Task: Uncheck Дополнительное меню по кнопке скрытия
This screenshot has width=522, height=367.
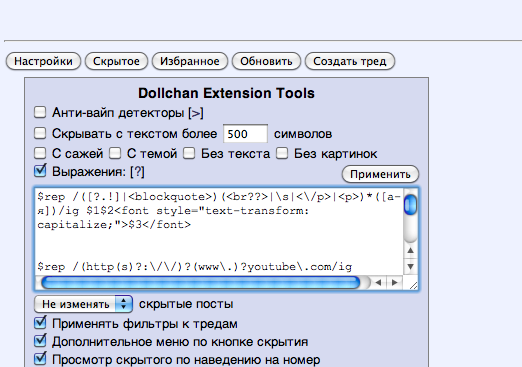Action: tap(40, 341)
